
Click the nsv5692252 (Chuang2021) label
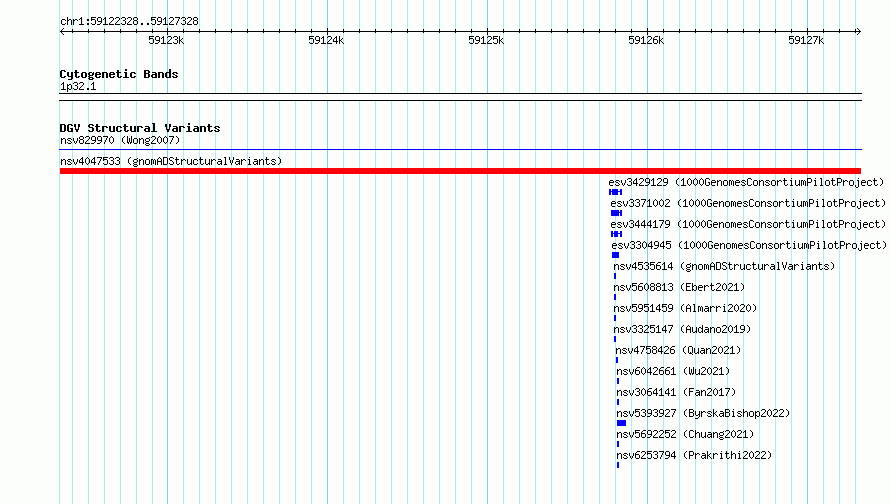pos(685,434)
